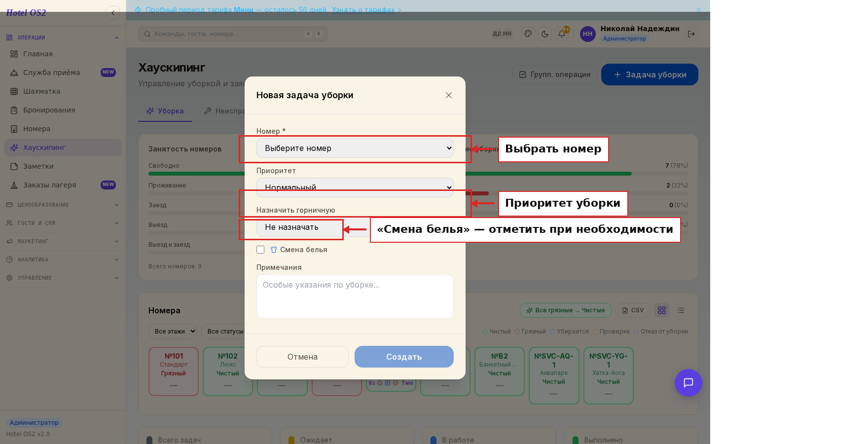The height and width of the screenshot is (444, 868).
Task: Switch to list view icon
Action: 681,310
